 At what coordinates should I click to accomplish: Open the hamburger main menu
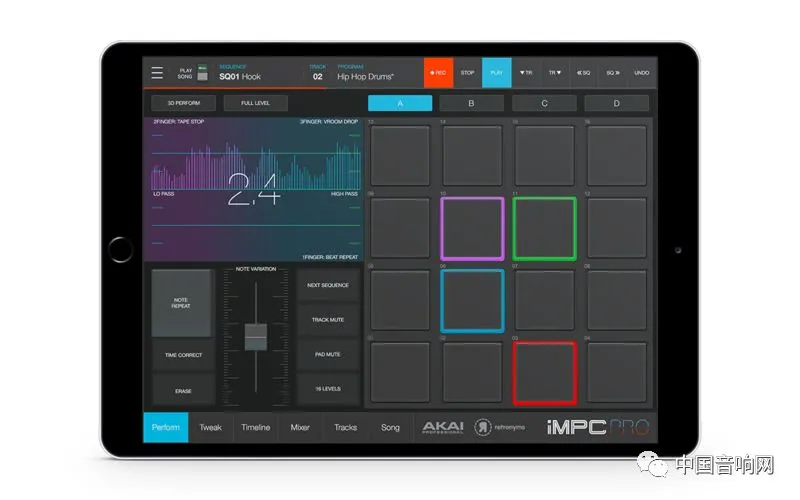(x=157, y=73)
